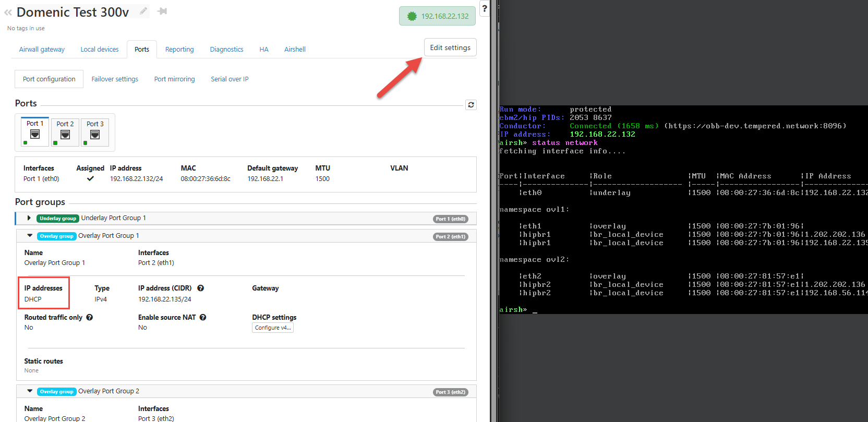Click the MAC 08:00:27:36:6d:8c value
868x422 pixels.
[206, 179]
